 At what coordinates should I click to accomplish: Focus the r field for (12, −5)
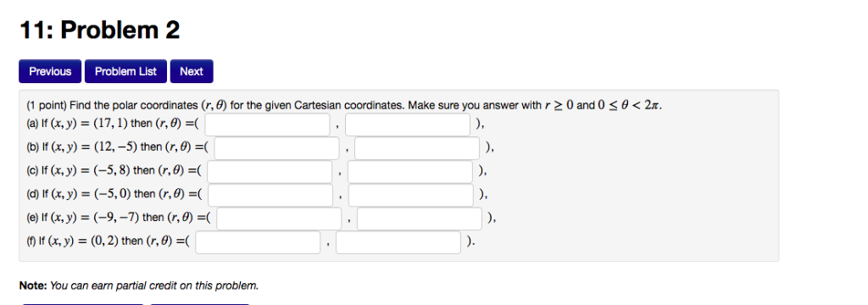[277, 147]
